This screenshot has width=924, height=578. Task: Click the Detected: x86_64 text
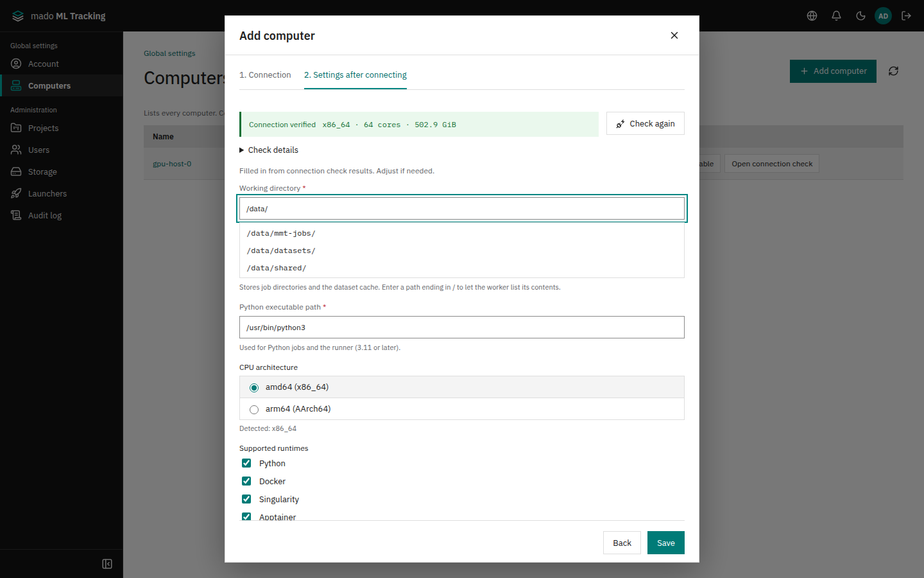coord(268,428)
